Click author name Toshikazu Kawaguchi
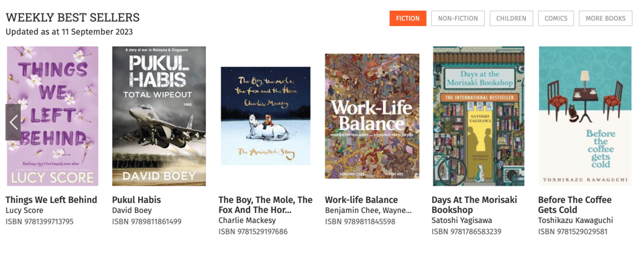Viewport: 644px width, 270px height. click(x=576, y=220)
